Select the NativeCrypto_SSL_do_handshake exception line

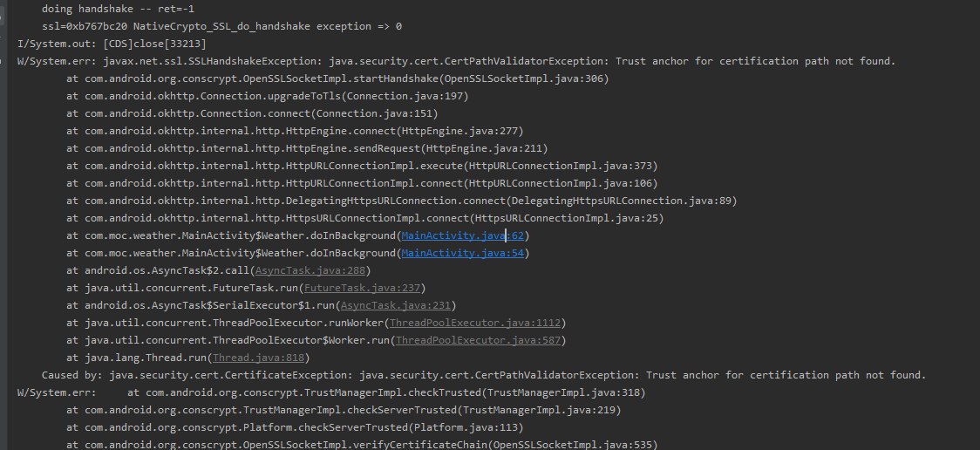pyautogui.click(x=221, y=26)
